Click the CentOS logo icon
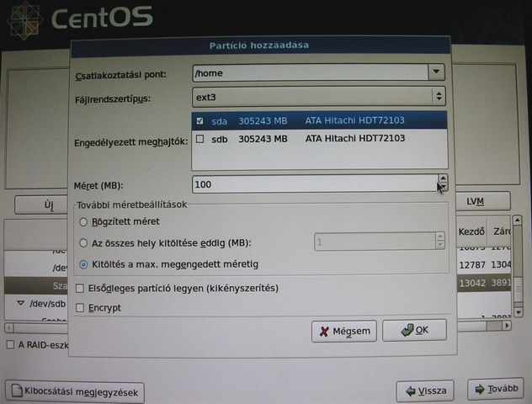 [x=21, y=20]
